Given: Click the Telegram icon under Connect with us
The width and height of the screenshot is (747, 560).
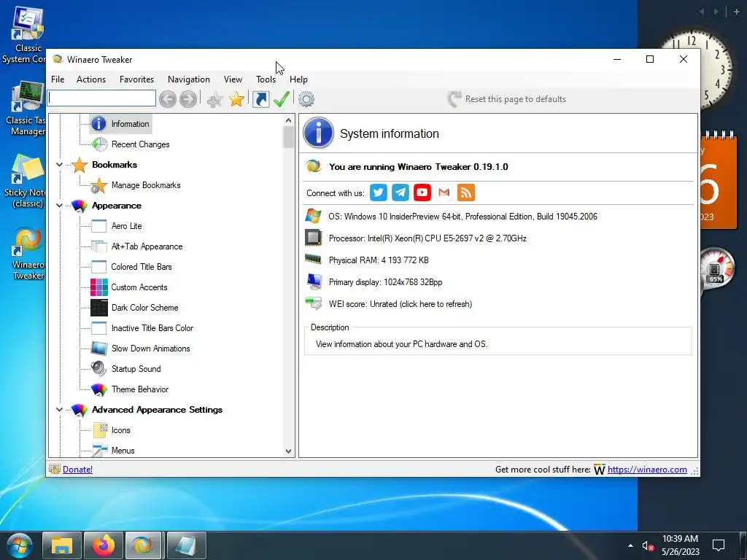Looking at the screenshot, I should click(400, 192).
